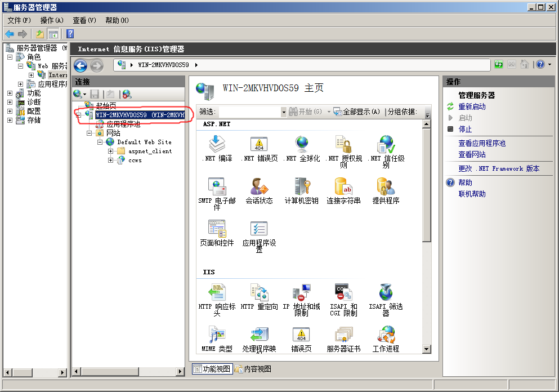Expand the aspnet_client tree node
559x392 pixels.
pyautogui.click(x=111, y=151)
